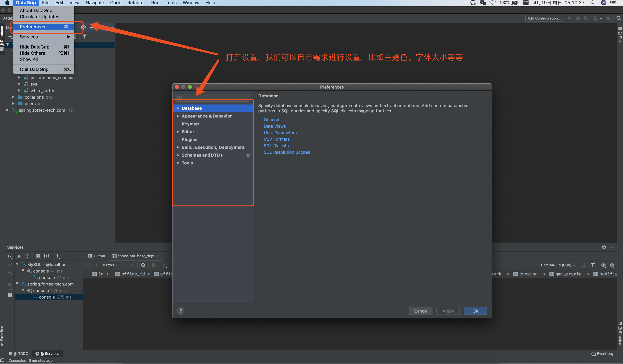Viewport: 623px width, 364px height.
Task: Expand the Tools node in Preferences
Action: coord(178,163)
